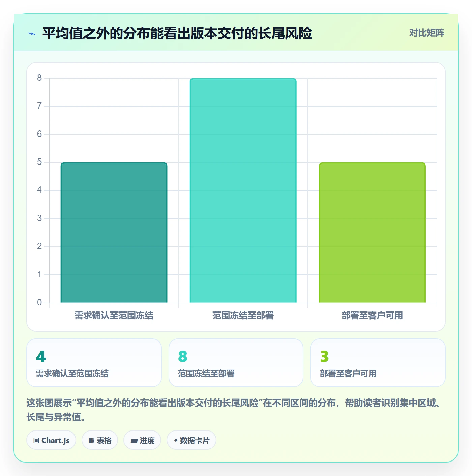Click the lightning icon beside the title
This screenshot has height=476, width=472.
tap(32, 34)
